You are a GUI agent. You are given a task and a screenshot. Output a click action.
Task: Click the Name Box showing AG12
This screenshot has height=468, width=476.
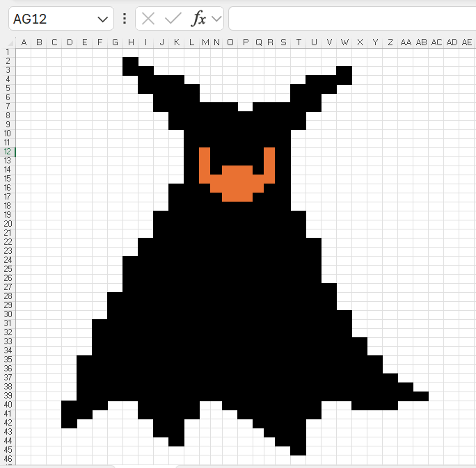[x=61, y=19]
